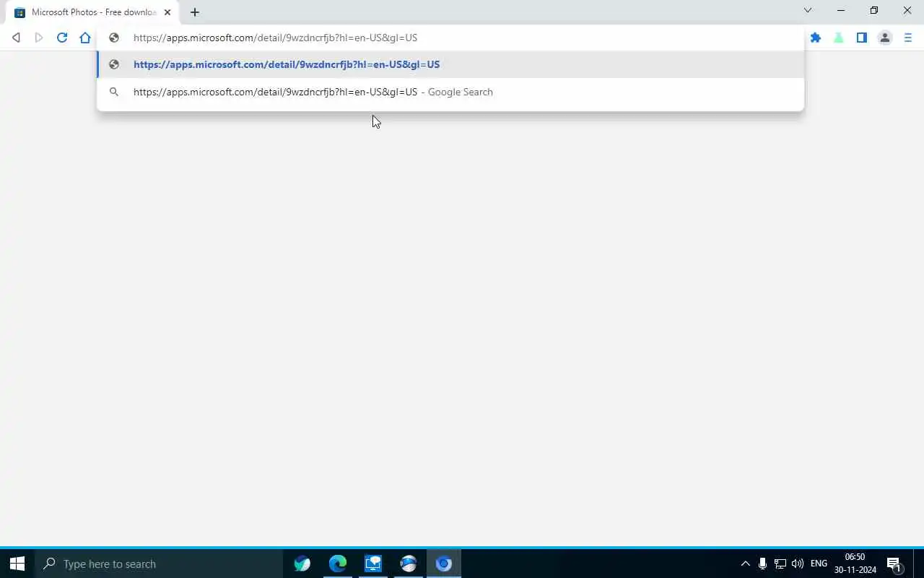Open the clock showing 06:50 30-11-2024
Screen dimensions: 924x578
(x=855, y=564)
